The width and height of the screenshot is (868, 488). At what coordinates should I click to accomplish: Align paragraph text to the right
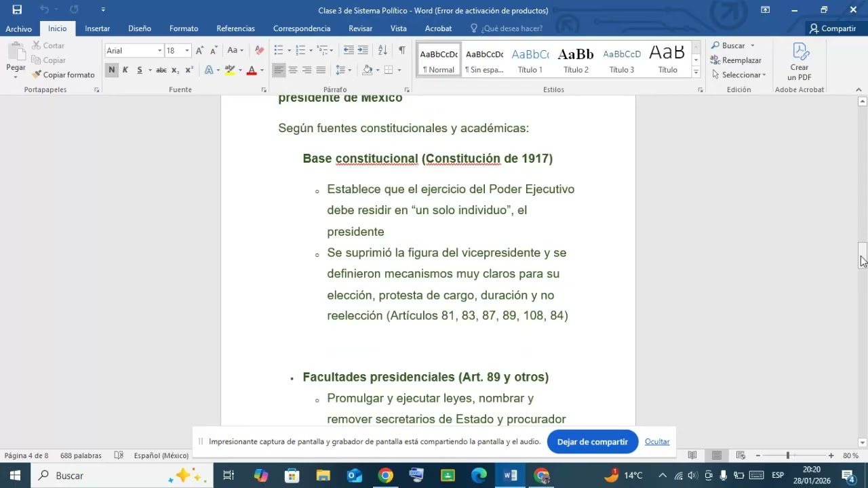coord(307,70)
